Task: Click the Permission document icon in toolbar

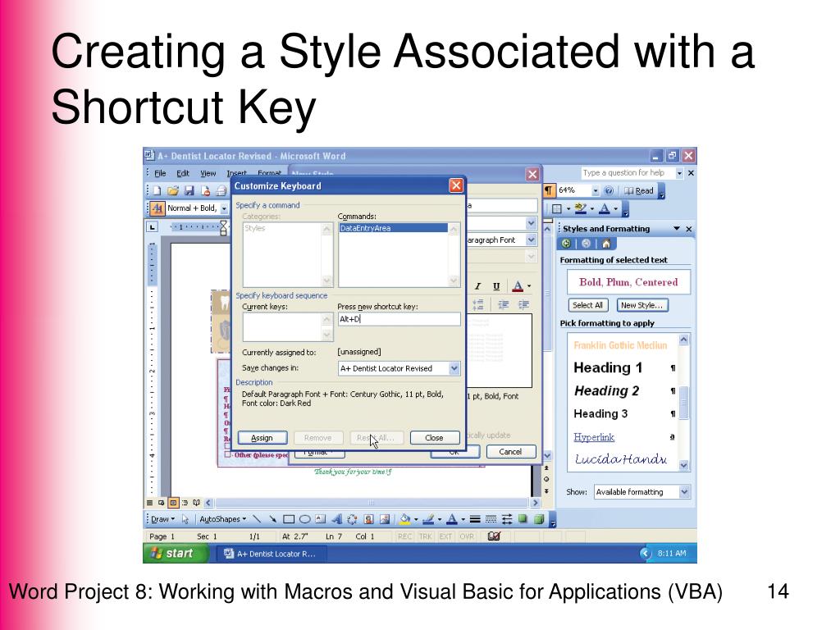Action: (205, 190)
